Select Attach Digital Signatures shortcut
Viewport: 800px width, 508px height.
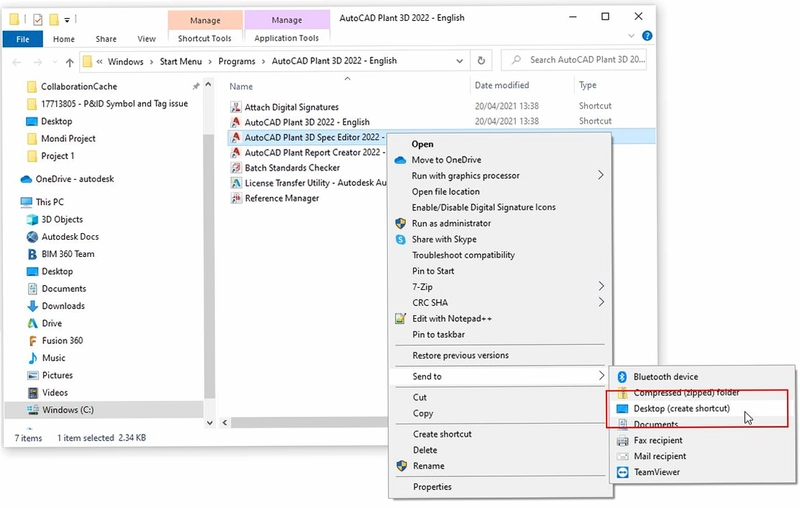coord(291,107)
